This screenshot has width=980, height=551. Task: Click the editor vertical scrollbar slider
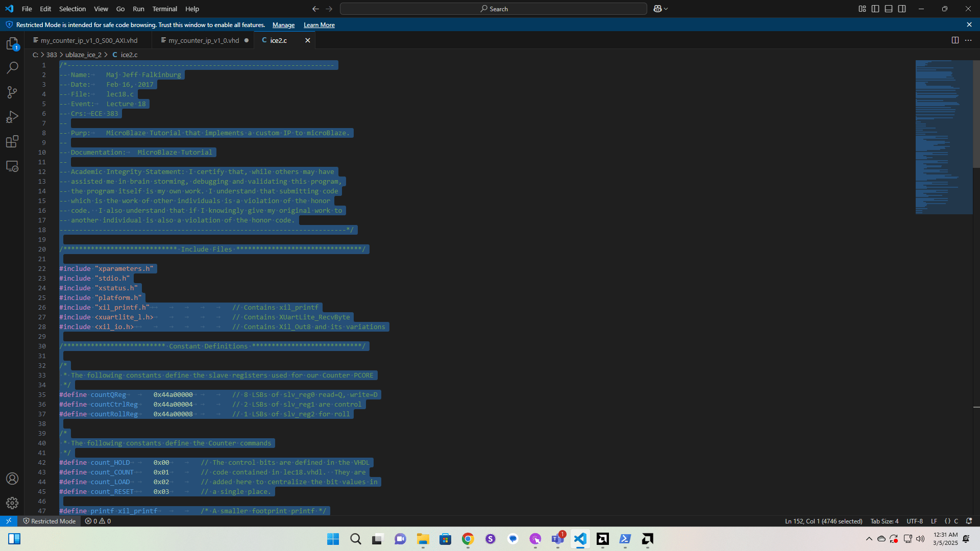(x=976, y=114)
